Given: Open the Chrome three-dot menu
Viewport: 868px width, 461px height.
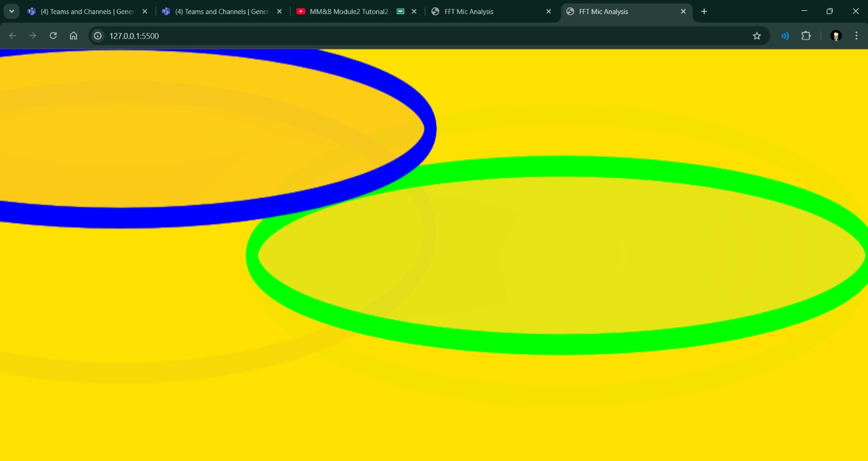Looking at the screenshot, I should pyautogui.click(x=856, y=36).
